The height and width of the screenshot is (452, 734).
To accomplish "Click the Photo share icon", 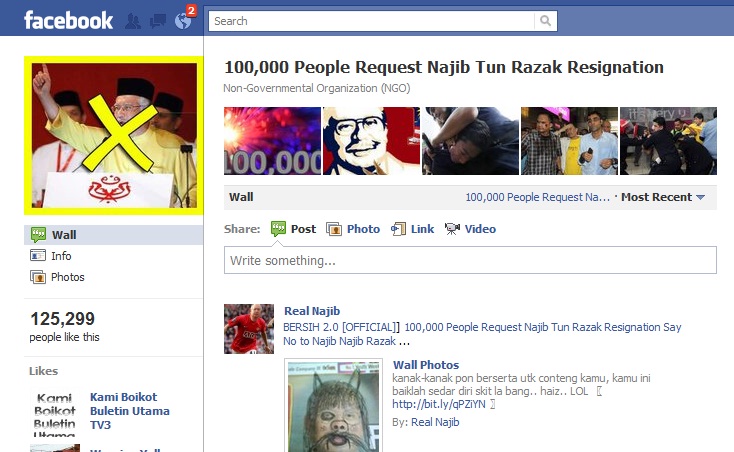I will click(x=334, y=229).
